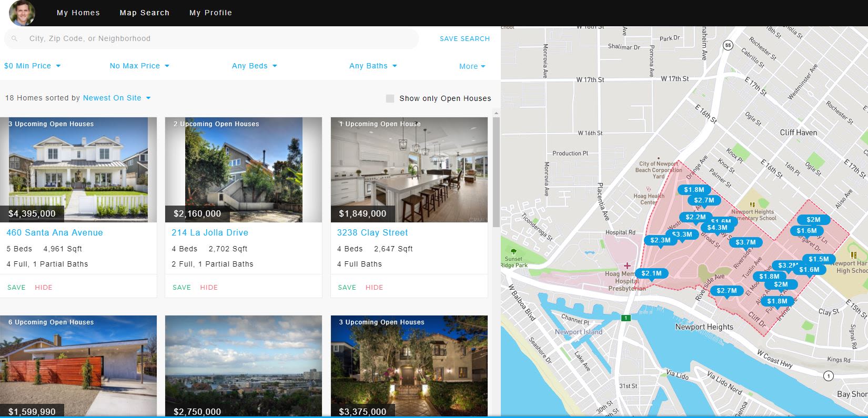Open the More filters dropdown
The height and width of the screenshot is (418, 868).
tap(472, 66)
